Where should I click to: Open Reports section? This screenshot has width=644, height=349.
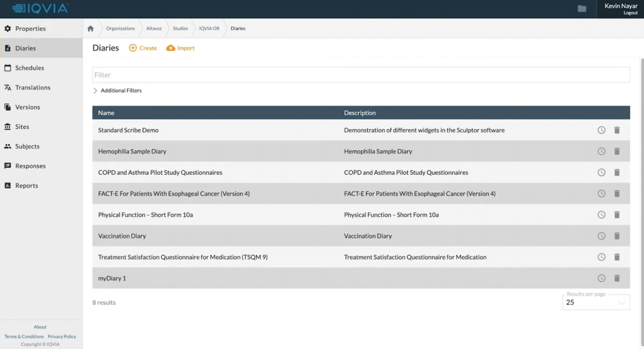click(41, 186)
